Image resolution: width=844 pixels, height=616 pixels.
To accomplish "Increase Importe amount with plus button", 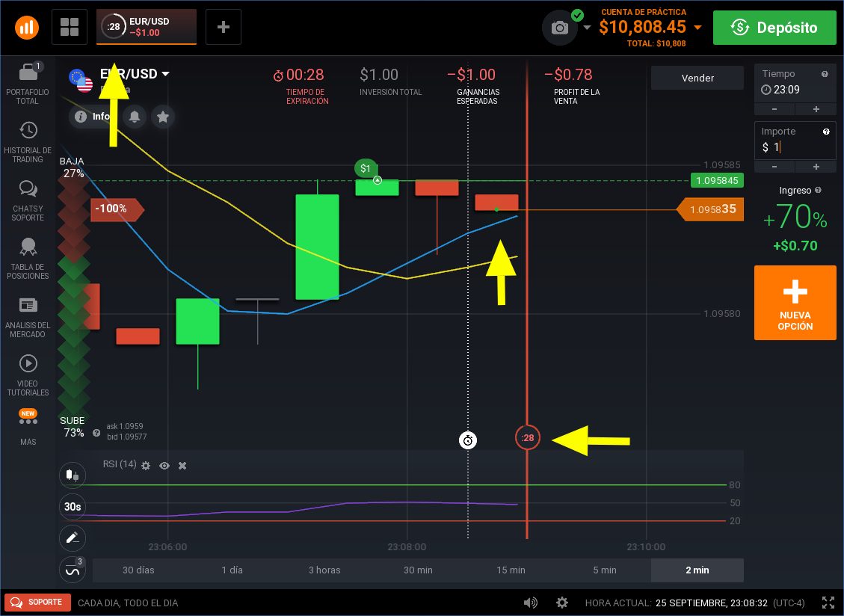I will 816,167.
